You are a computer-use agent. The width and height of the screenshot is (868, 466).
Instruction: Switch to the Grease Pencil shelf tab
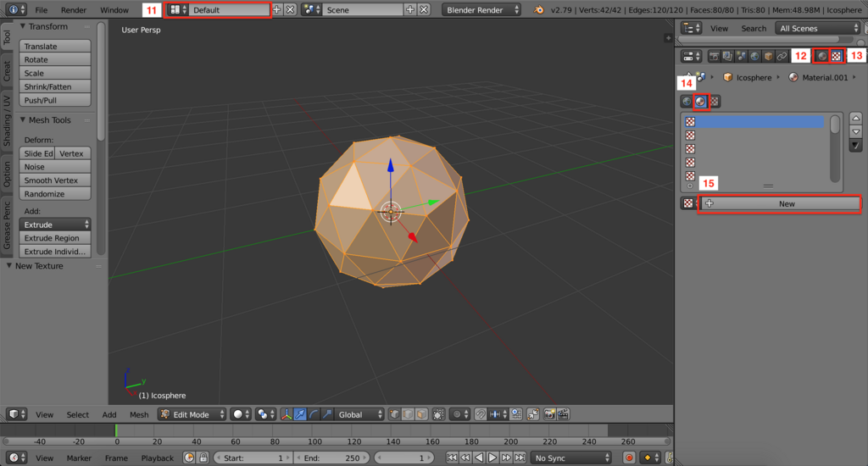point(7,225)
